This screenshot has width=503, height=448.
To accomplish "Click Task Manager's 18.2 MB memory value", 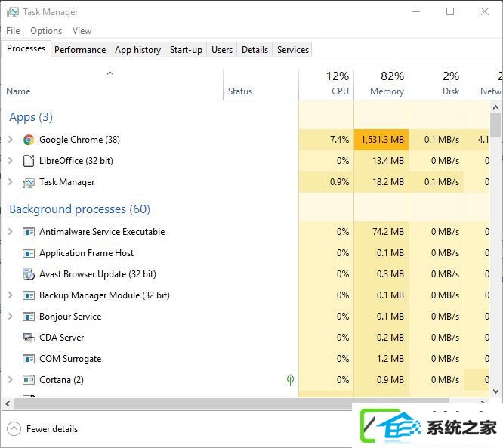I will 388,181.
